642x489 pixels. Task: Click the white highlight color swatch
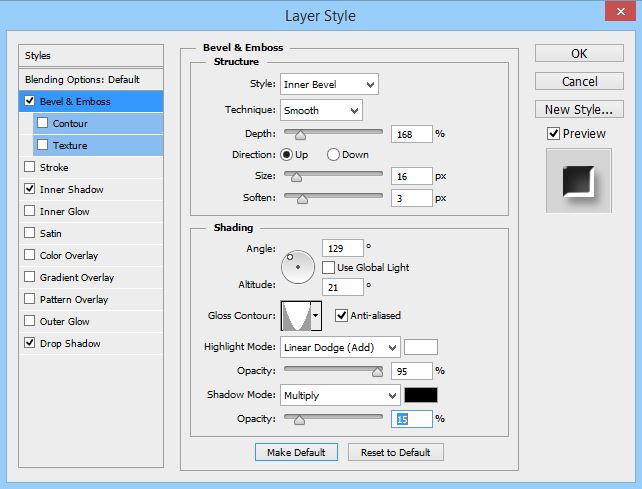coord(421,347)
